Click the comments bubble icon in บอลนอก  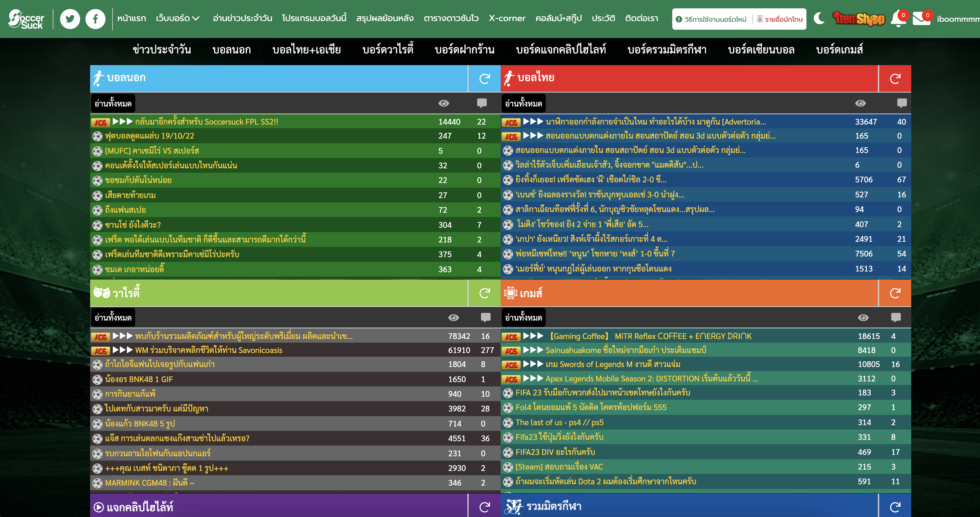(x=482, y=103)
